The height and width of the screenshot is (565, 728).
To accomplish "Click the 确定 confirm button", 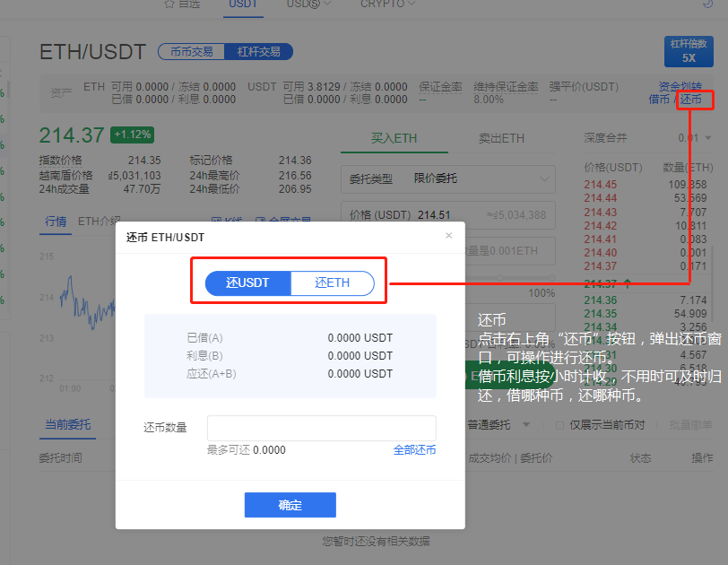I will [290, 504].
